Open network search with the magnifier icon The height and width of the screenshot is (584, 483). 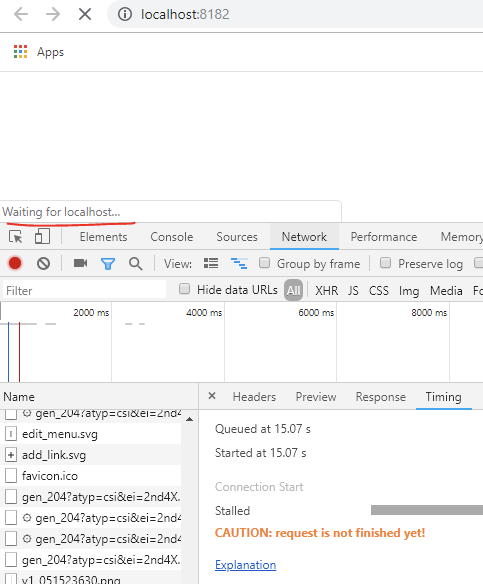(x=135, y=264)
